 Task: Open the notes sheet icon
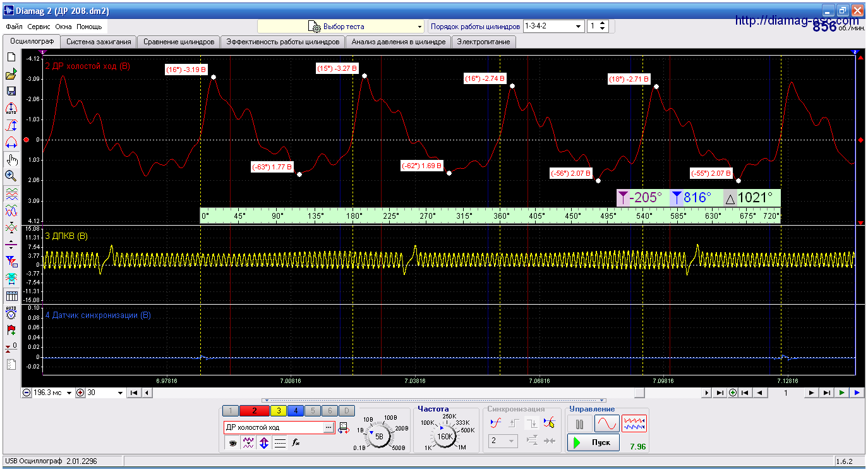[x=11, y=365]
